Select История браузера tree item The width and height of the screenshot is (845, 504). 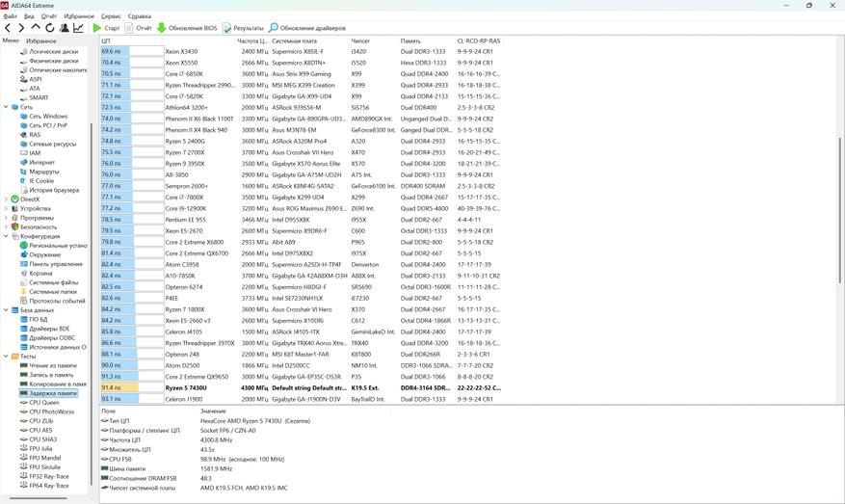(54, 190)
